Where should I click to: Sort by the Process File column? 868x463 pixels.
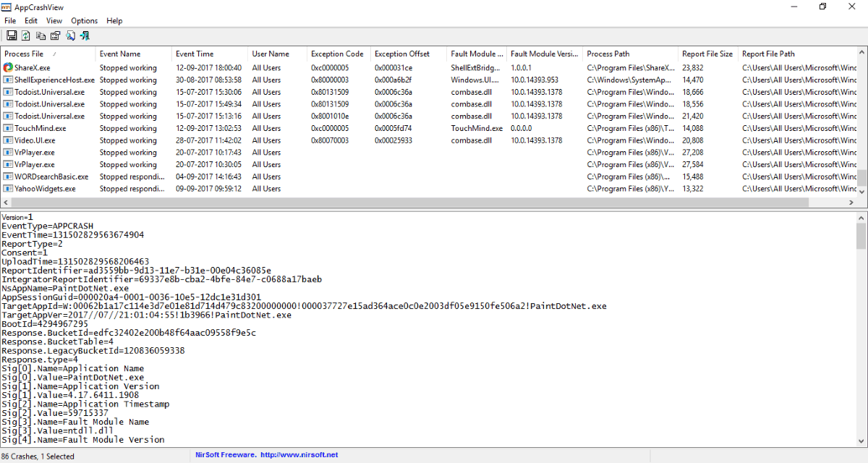(48, 54)
